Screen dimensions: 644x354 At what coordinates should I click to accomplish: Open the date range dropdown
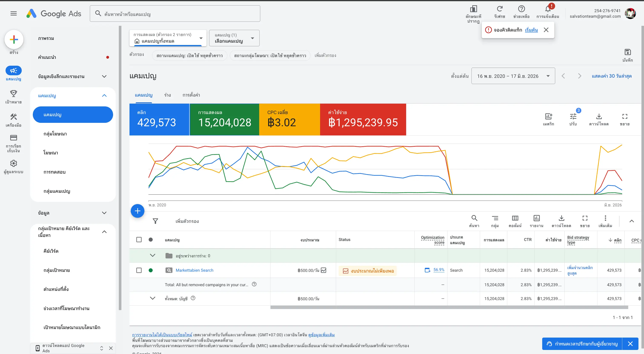[x=513, y=76]
